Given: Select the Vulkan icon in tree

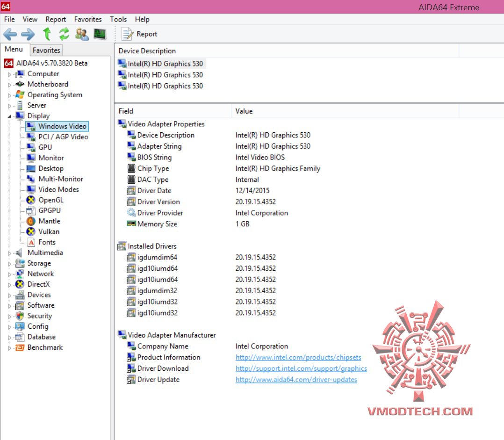Looking at the screenshot, I should 31,231.
